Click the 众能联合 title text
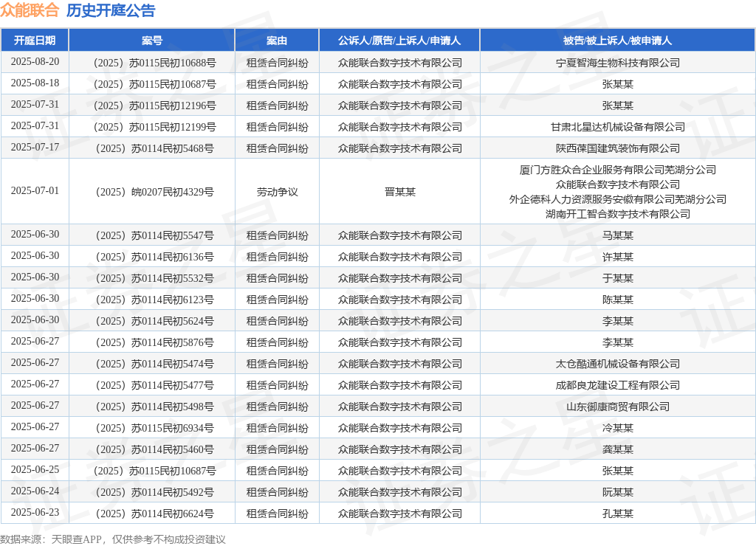 point(30,10)
